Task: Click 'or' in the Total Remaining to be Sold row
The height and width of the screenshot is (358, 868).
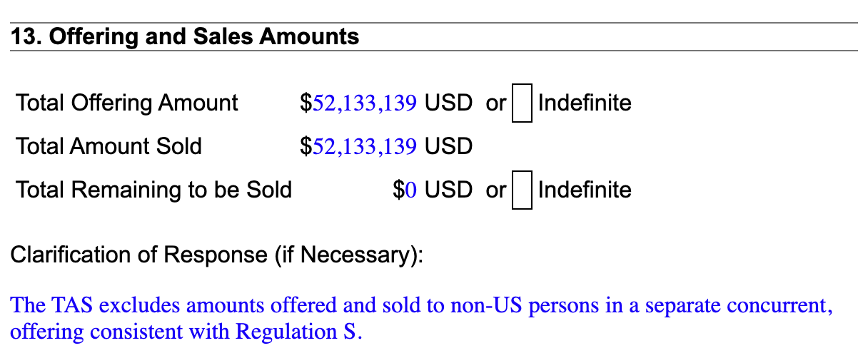Action: point(495,190)
